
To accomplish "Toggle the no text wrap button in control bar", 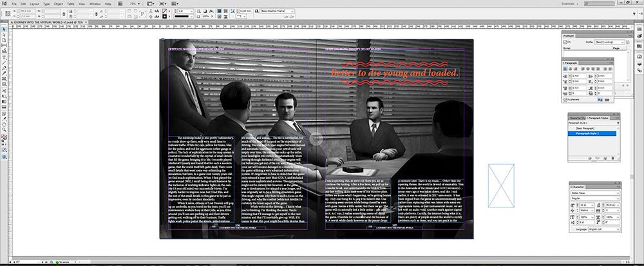I will click(220, 11).
